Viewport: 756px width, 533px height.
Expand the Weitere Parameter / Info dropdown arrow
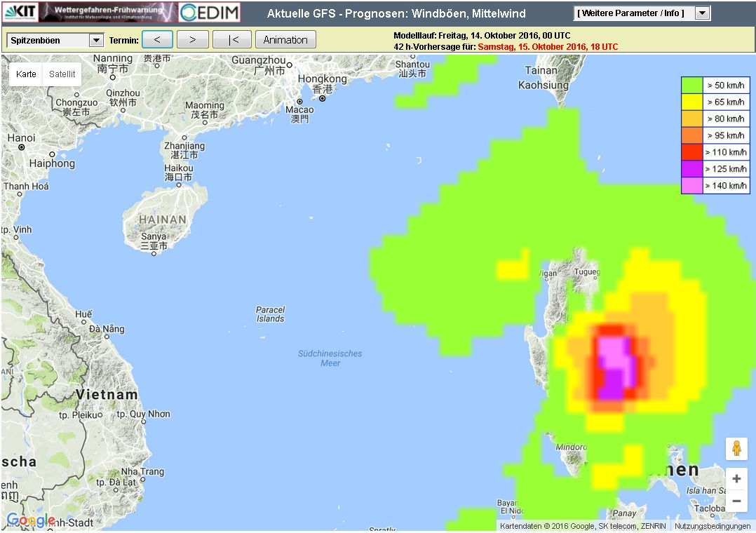point(703,13)
